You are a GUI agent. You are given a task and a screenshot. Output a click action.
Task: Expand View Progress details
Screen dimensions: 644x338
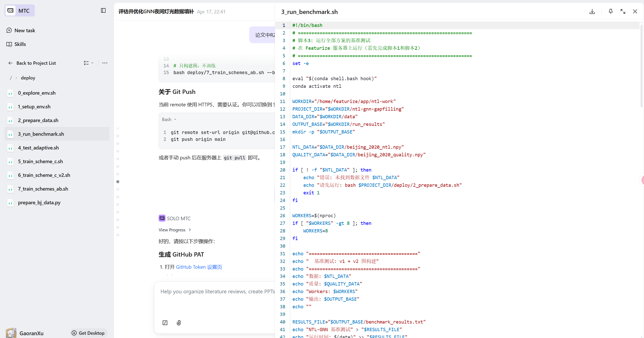coord(175,230)
